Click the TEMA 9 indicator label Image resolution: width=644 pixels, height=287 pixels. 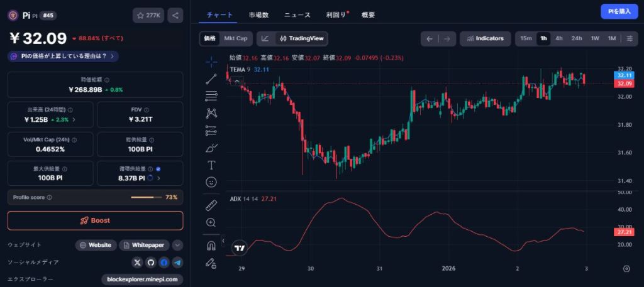pos(240,70)
